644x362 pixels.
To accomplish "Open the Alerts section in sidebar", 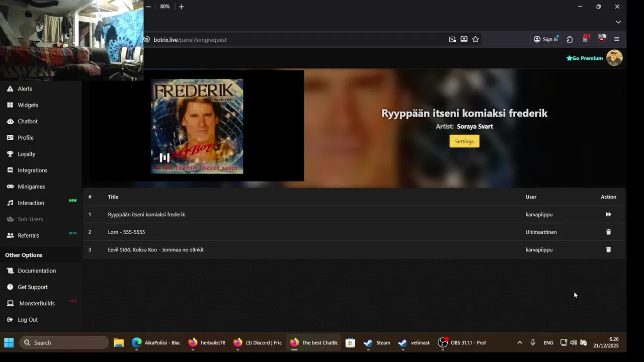I will 25,88.
